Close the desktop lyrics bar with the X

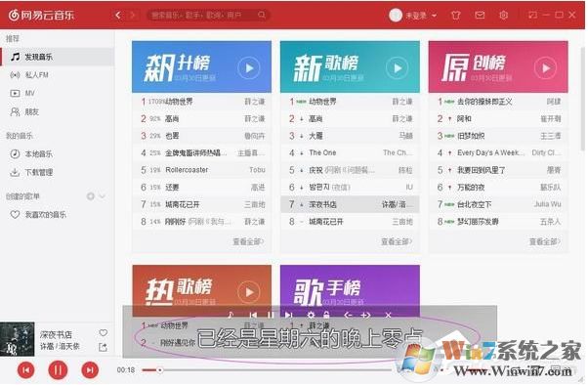(388, 315)
